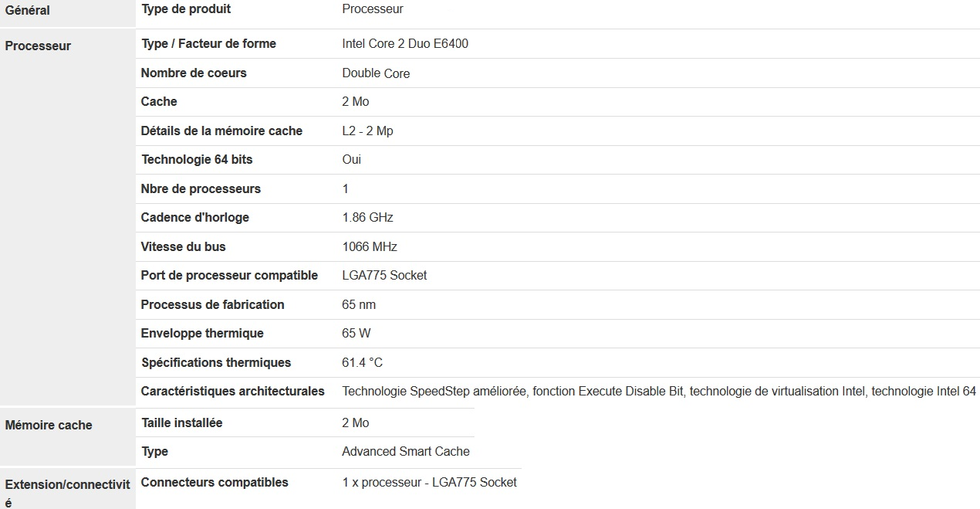Click the Nombre de coeurs label
Screen dimensions: 980x509
(x=194, y=73)
